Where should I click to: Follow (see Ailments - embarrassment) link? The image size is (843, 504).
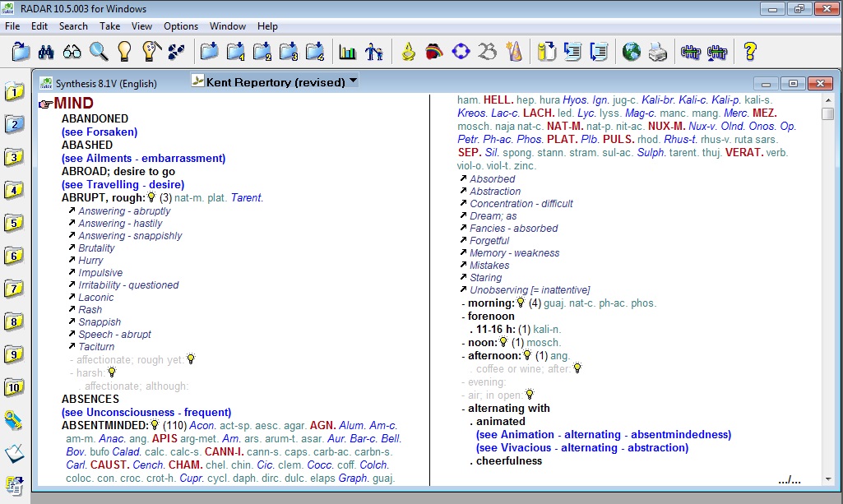pos(144,158)
